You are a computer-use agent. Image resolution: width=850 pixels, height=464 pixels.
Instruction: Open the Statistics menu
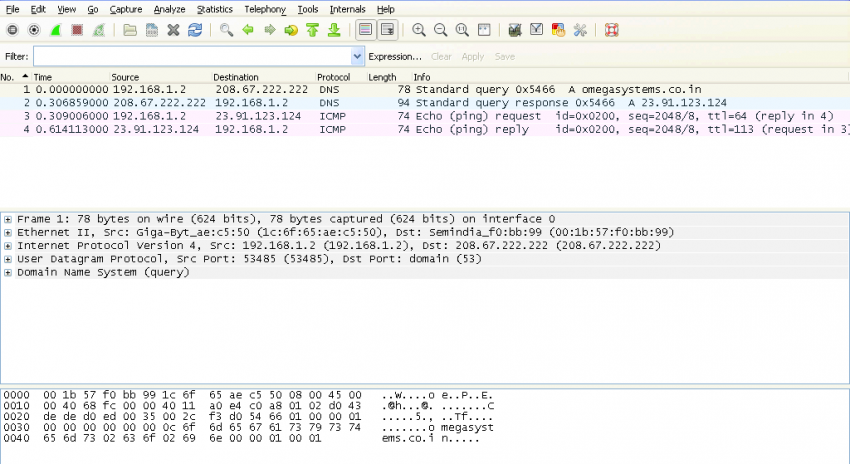(214, 9)
